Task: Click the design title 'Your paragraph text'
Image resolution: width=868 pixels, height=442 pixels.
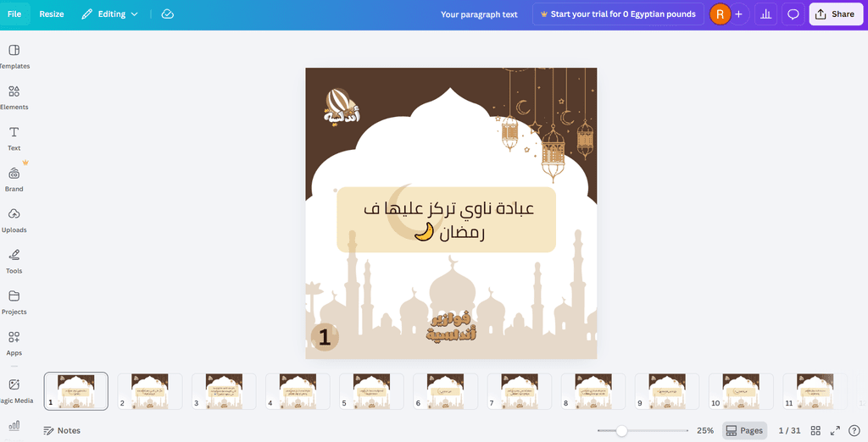Action: tap(480, 14)
